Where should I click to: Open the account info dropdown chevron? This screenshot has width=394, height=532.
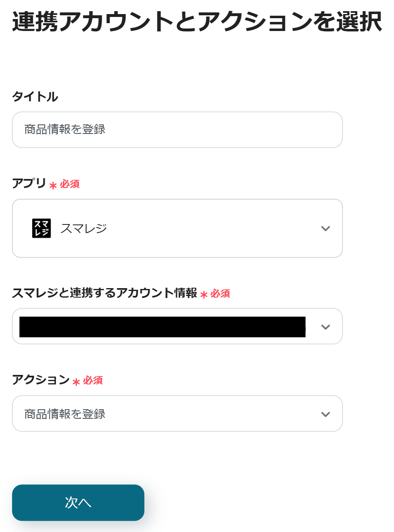(325, 327)
